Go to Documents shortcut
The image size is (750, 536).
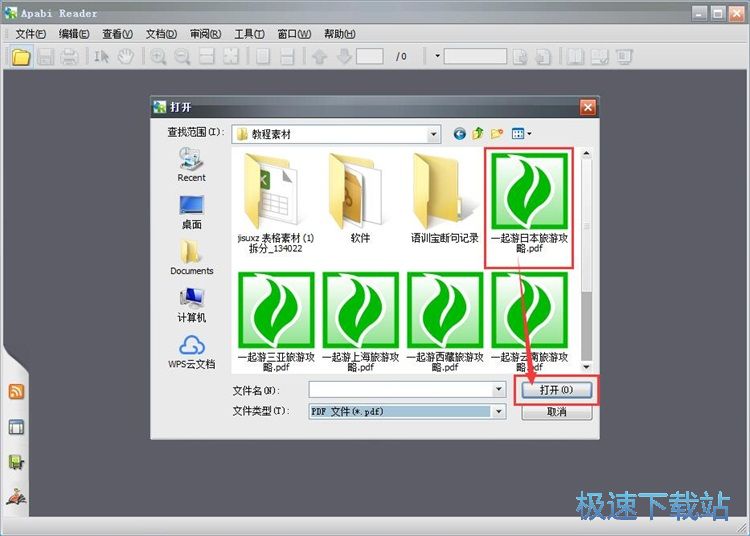click(x=191, y=258)
